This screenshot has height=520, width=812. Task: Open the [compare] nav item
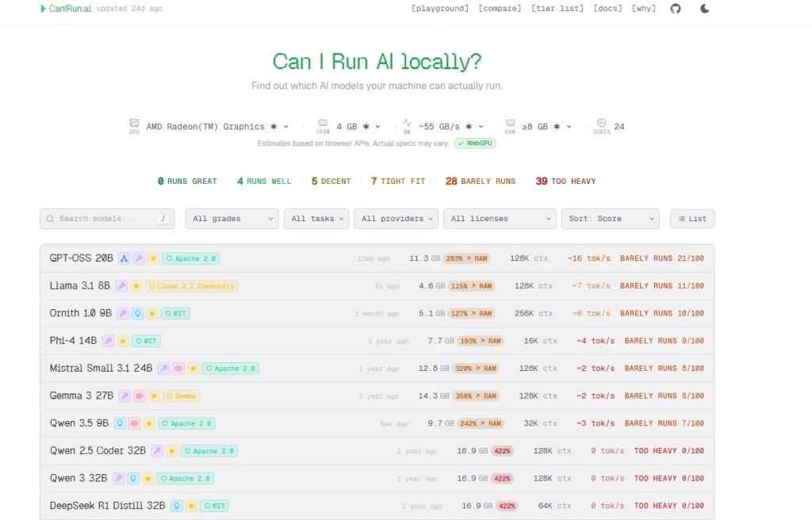pos(500,8)
